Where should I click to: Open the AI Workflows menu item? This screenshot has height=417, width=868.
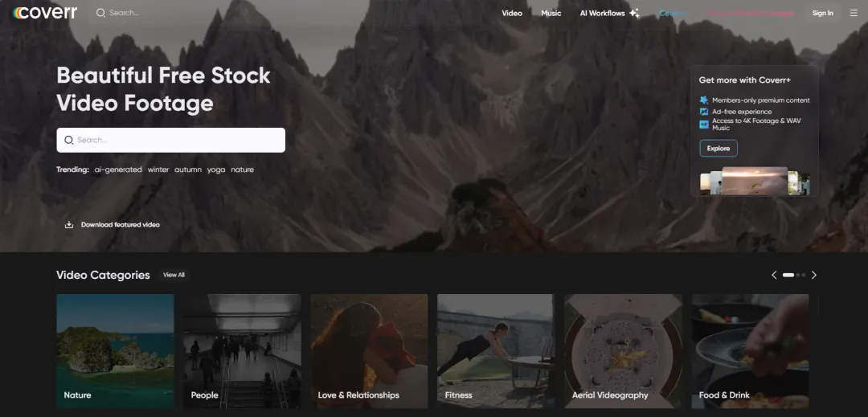(602, 13)
